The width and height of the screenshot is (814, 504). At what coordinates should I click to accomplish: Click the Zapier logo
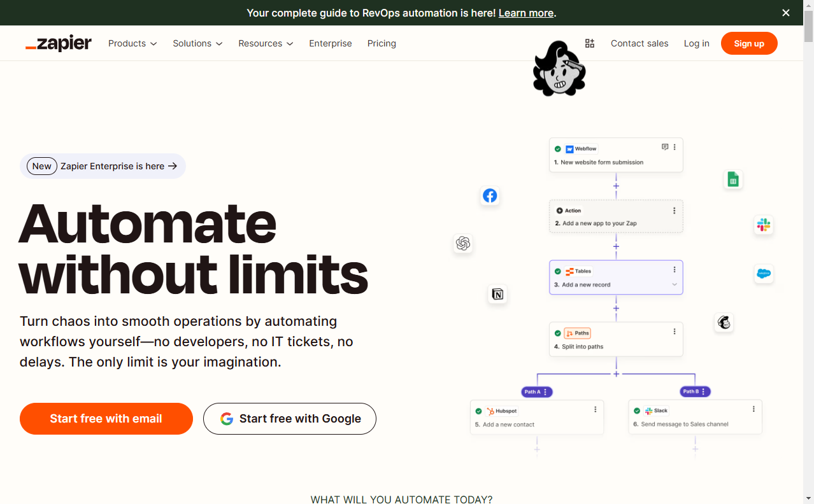[x=59, y=43]
